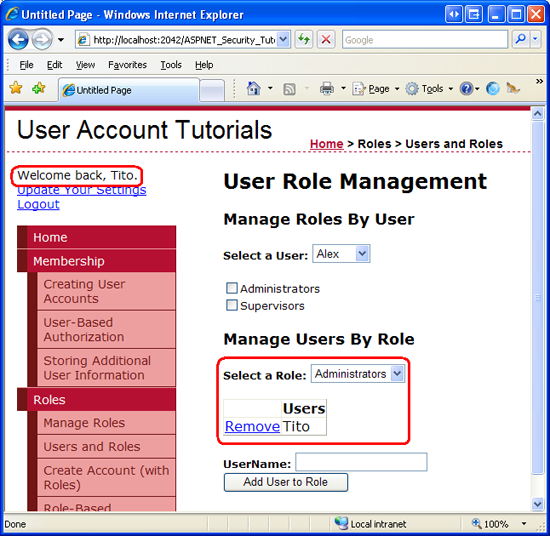Open the Favorites menu

pos(127,65)
